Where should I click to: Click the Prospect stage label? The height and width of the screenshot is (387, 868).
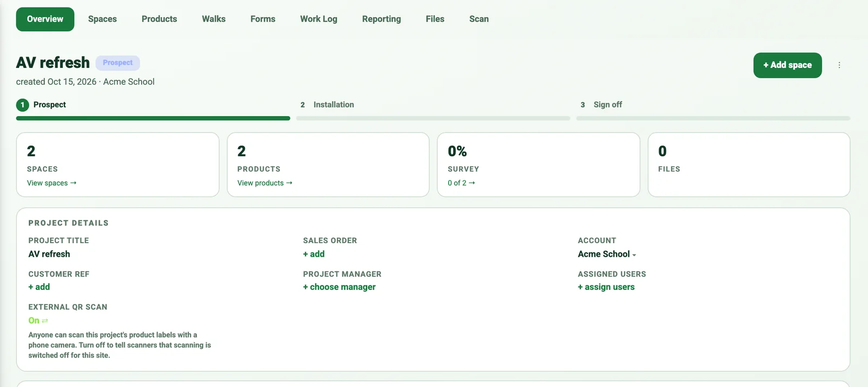(49, 105)
